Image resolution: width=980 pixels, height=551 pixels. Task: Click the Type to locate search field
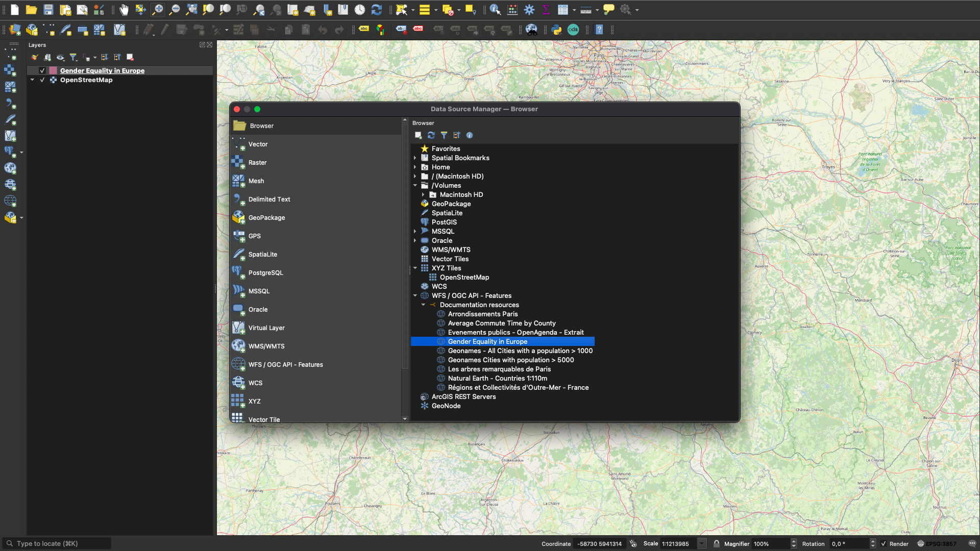[56, 544]
